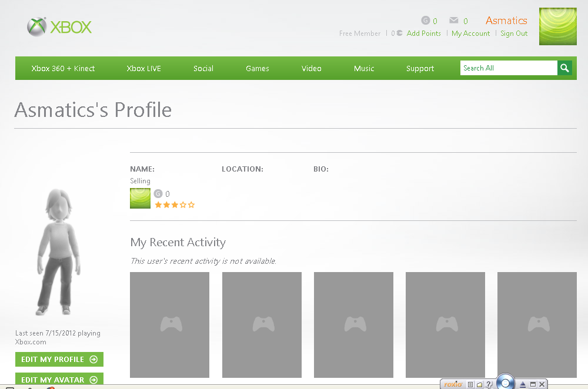588x389 pixels.
Task: Click the second recent activity game tile
Action: pos(262,324)
